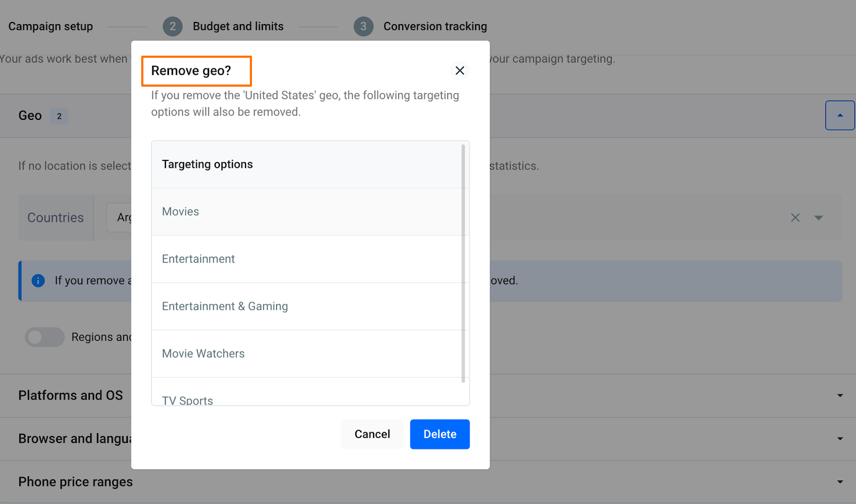856x504 pixels.
Task: Click the step 2 circle for Budget and limits
Action: click(172, 26)
